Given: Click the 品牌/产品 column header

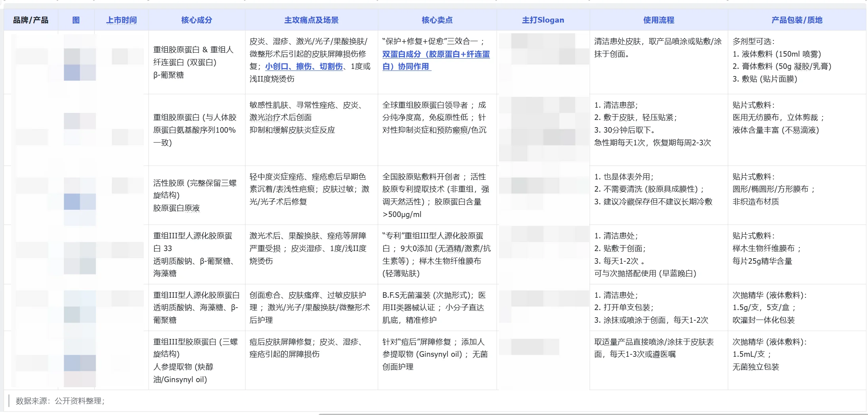Looking at the screenshot, I should [x=30, y=20].
